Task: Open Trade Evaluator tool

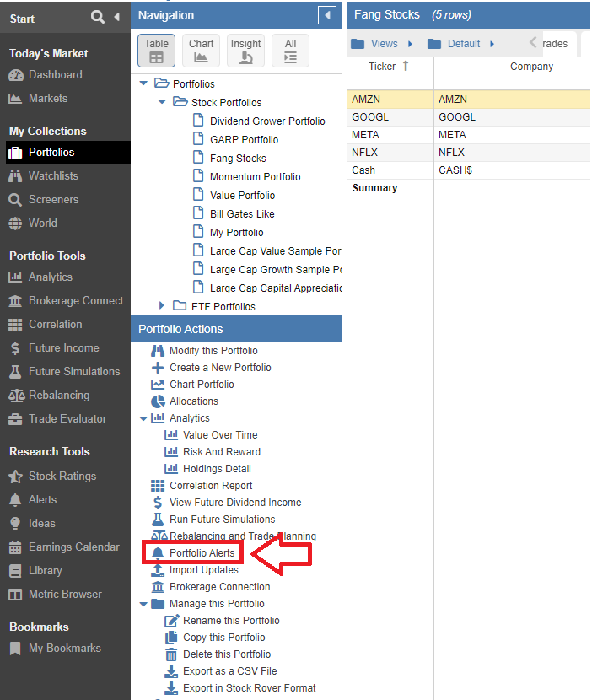Action: (x=57, y=419)
